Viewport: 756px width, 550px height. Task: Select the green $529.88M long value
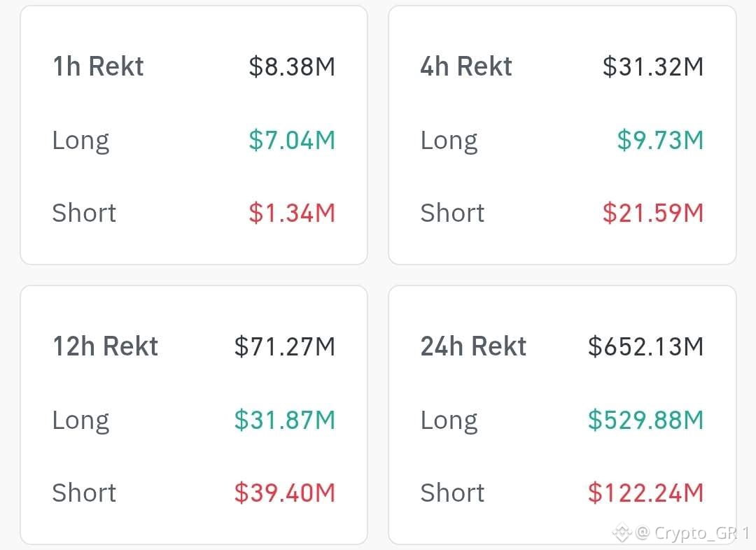coord(645,420)
